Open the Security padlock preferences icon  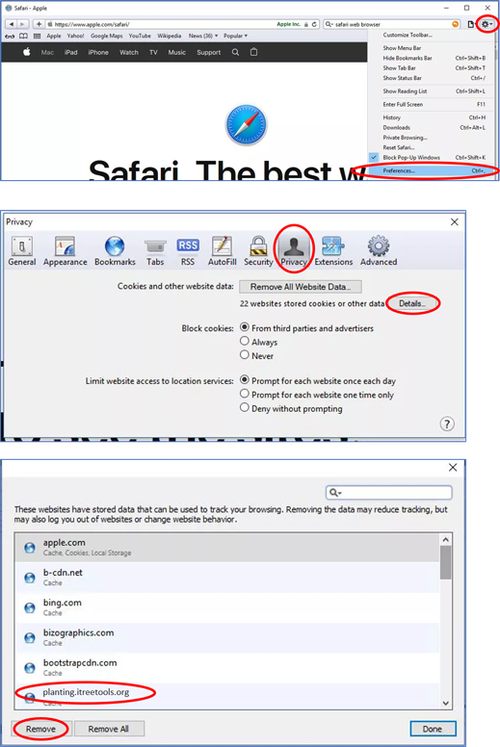point(259,251)
